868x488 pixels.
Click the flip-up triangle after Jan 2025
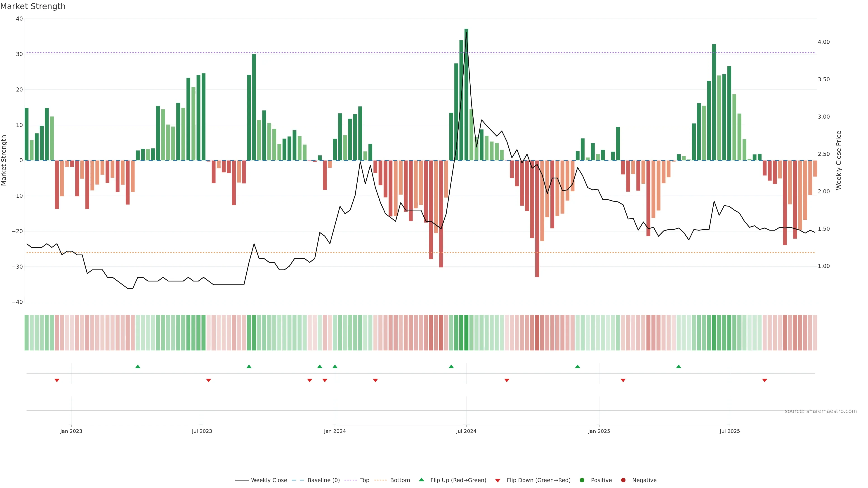[x=679, y=366]
